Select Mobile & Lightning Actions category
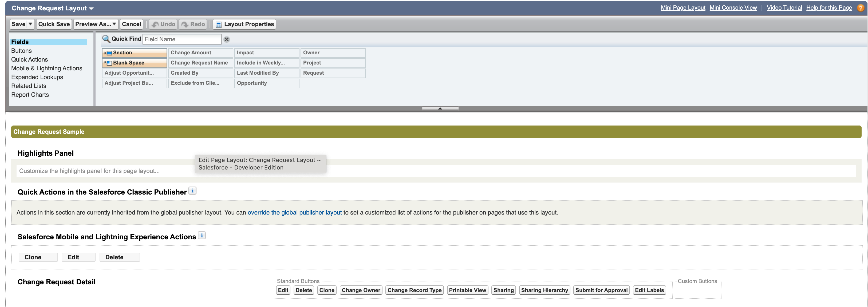The width and height of the screenshot is (868, 307). pos(47,68)
